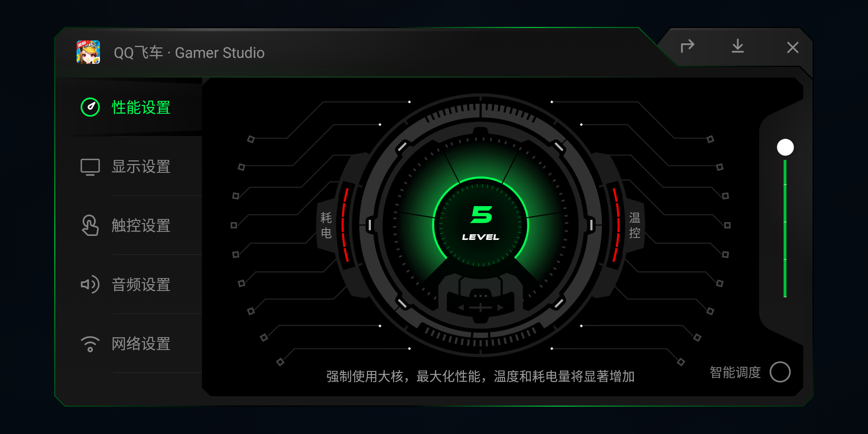868x434 pixels.
Task: Click the touch finger icon
Action: (90, 225)
